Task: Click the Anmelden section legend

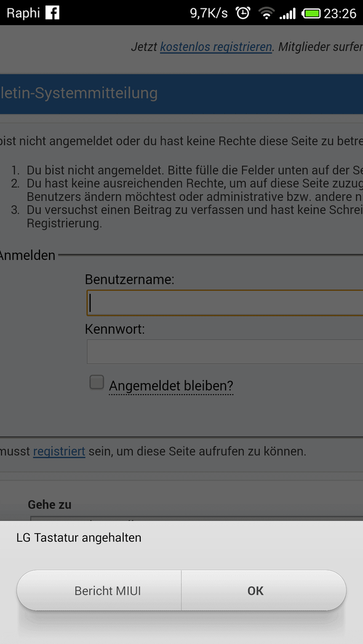Action: tap(27, 255)
